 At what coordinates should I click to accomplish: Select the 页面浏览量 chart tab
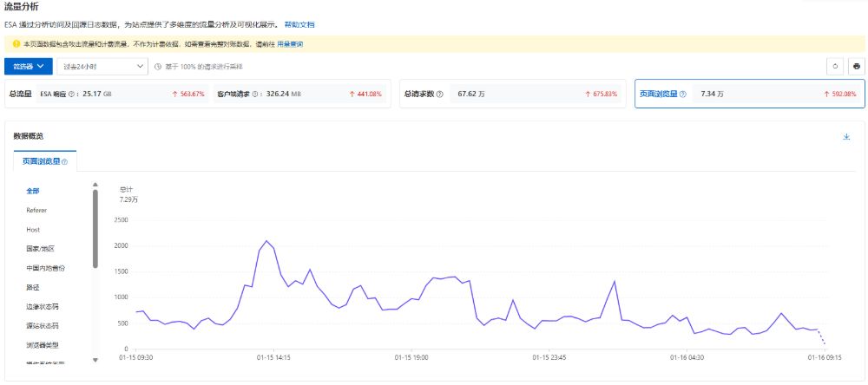(44, 161)
